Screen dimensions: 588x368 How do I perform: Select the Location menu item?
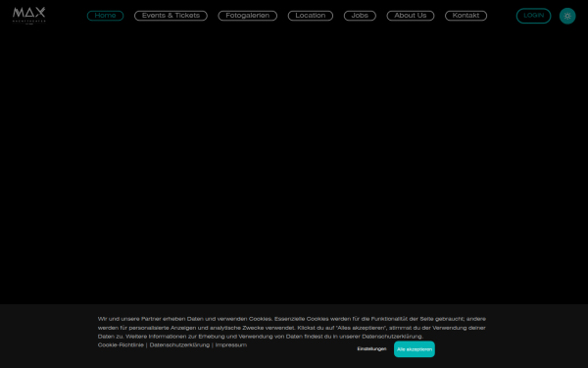coord(310,16)
